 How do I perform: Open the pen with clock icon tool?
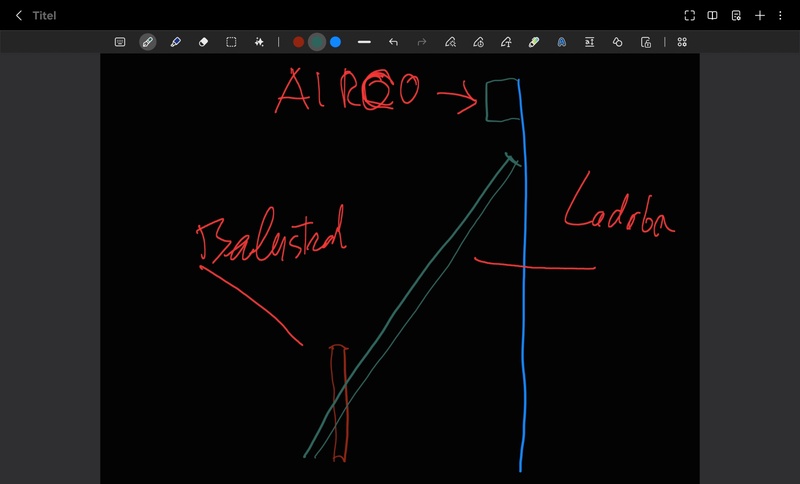coord(478,42)
